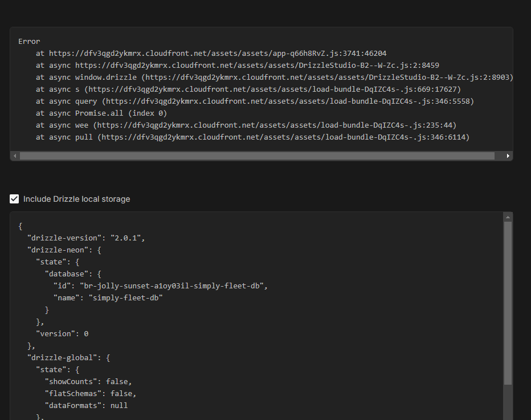531x420 pixels.
Task: Click the "at async wee" trace line
Action: pos(246,125)
